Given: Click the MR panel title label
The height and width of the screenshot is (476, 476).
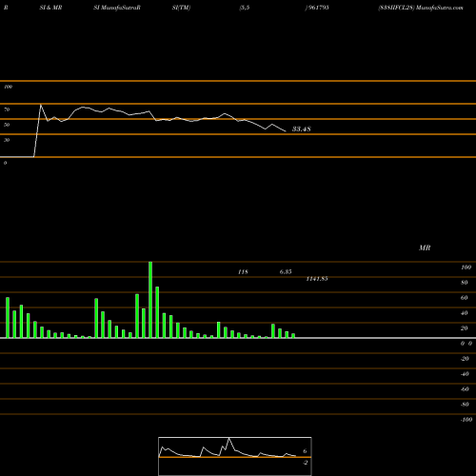Looking at the screenshot, I should (425, 248).
